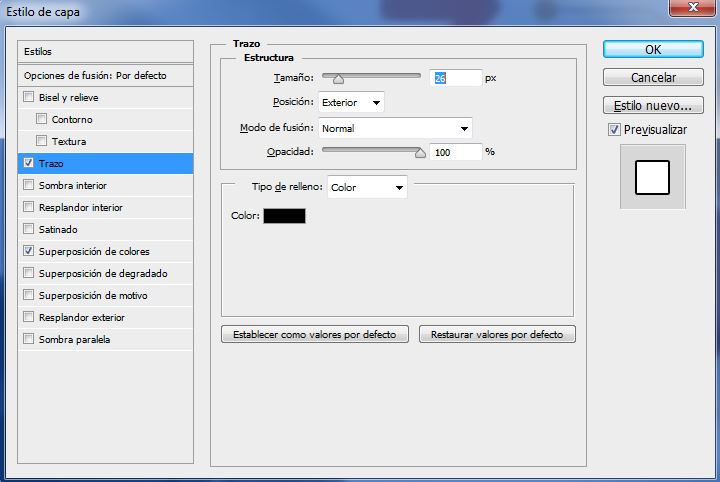This screenshot has height=482, width=720.
Task: Click the Tamaño px input field
Action: click(456, 78)
